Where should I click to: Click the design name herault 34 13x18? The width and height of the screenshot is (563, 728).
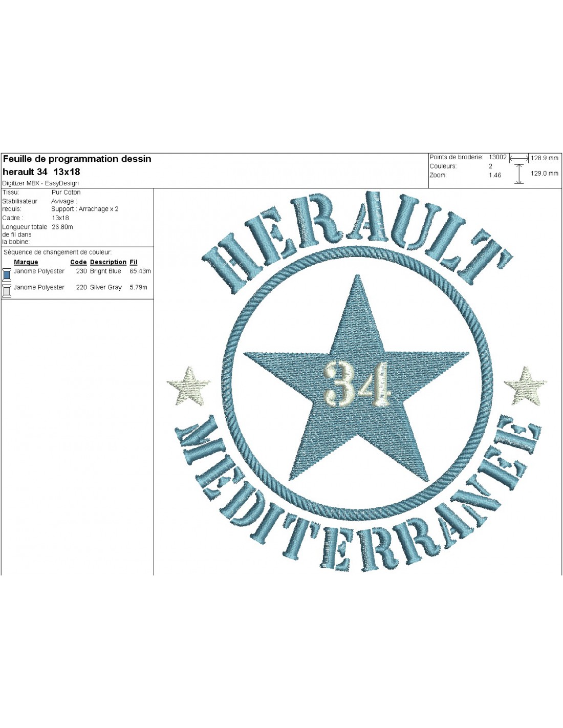click(x=41, y=172)
